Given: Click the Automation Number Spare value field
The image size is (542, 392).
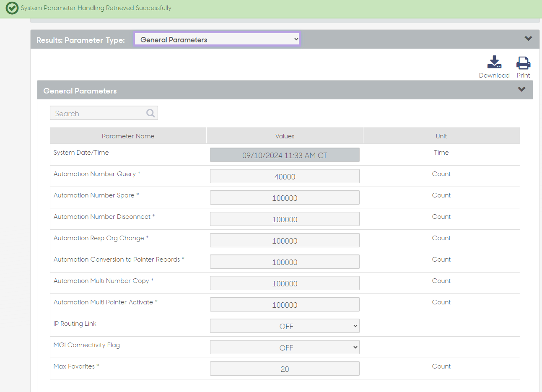Looking at the screenshot, I should (x=285, y=197).
